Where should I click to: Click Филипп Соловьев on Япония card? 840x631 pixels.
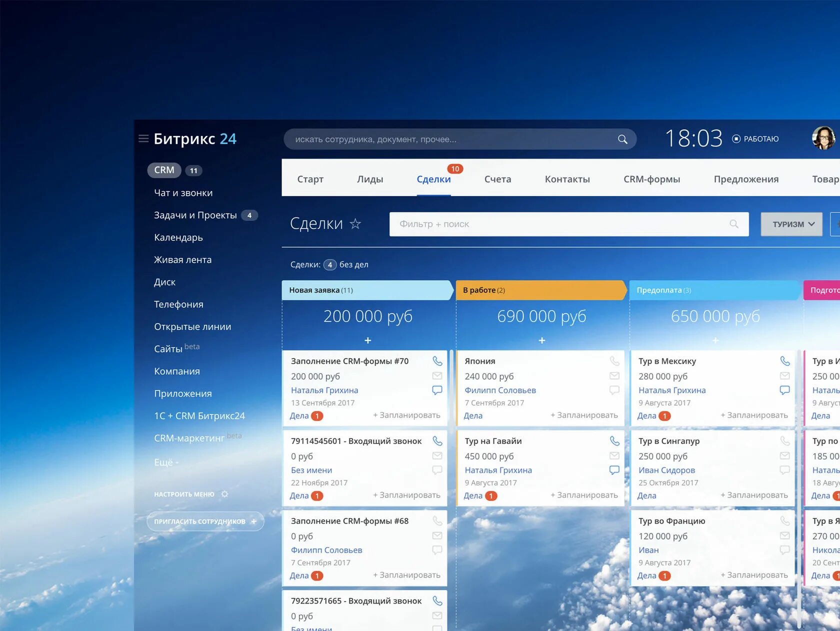pyautogui.click(x=500, y=390)
